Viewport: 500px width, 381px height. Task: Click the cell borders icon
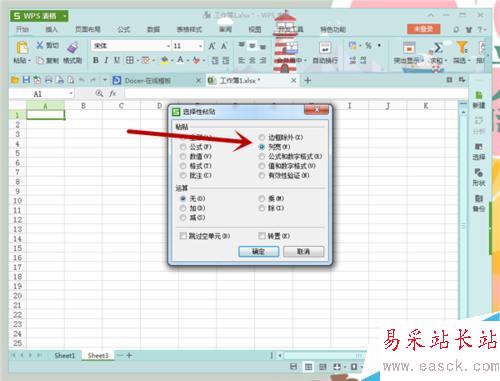tap(130, 60)
